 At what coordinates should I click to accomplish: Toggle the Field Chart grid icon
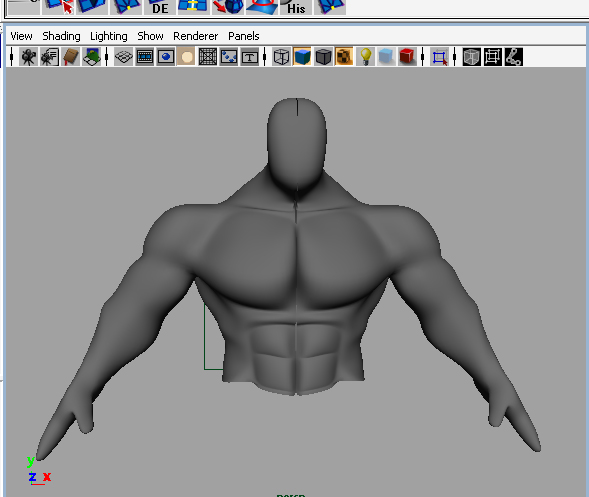(x=208, y=57)
